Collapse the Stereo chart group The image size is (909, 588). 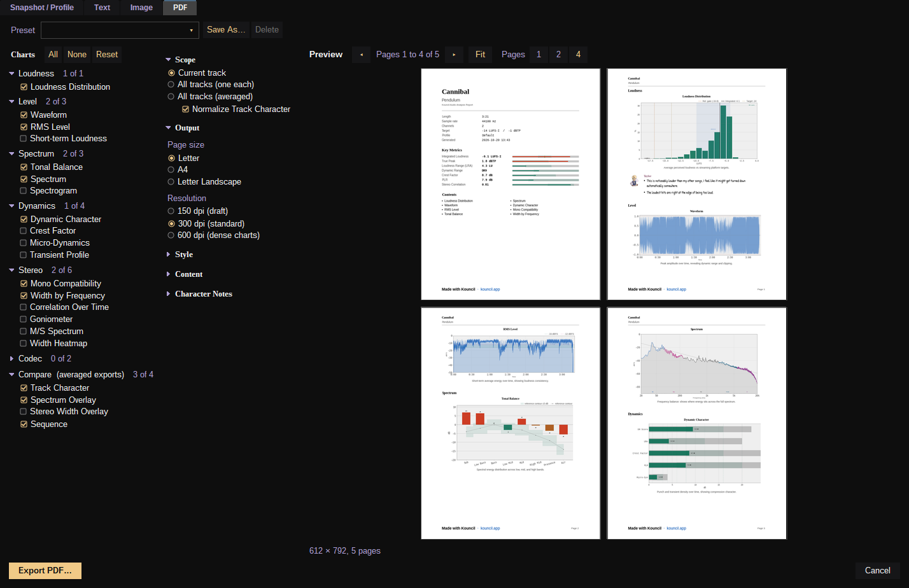pyautogui.click(x=11, y=270)
